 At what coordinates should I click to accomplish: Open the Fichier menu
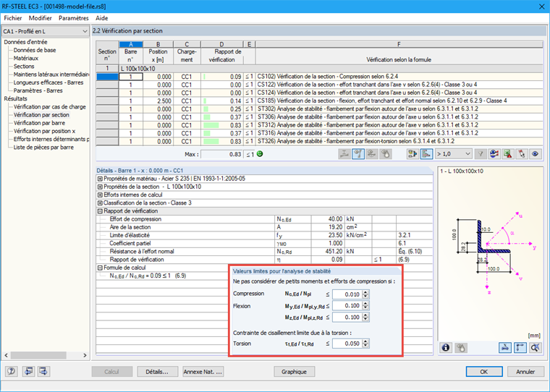coord(13,18)
